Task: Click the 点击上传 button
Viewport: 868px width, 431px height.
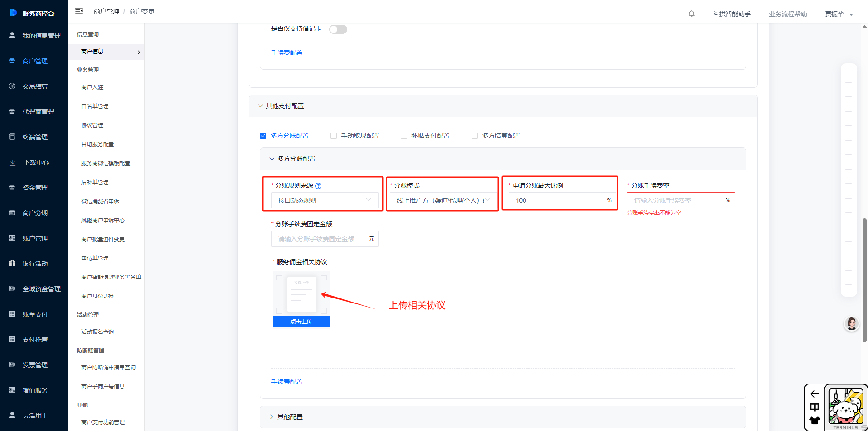Action: (301, 322)
